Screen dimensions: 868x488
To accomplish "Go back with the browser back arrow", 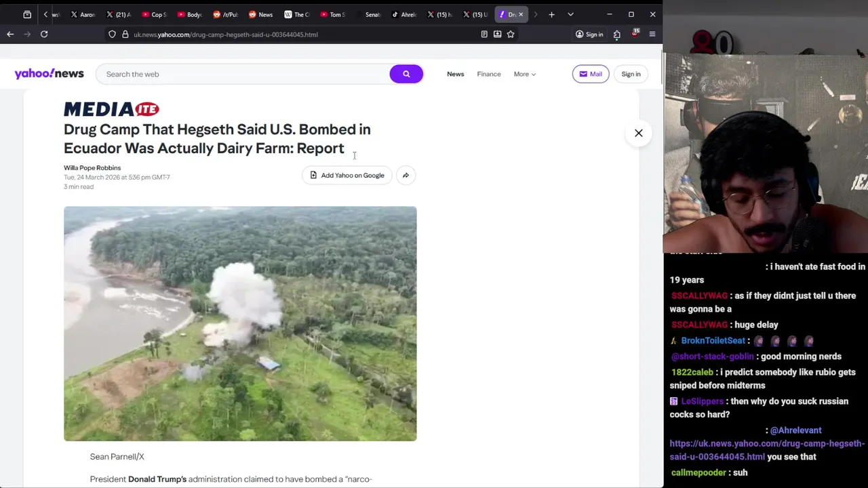I will click(x=10, y=34).
